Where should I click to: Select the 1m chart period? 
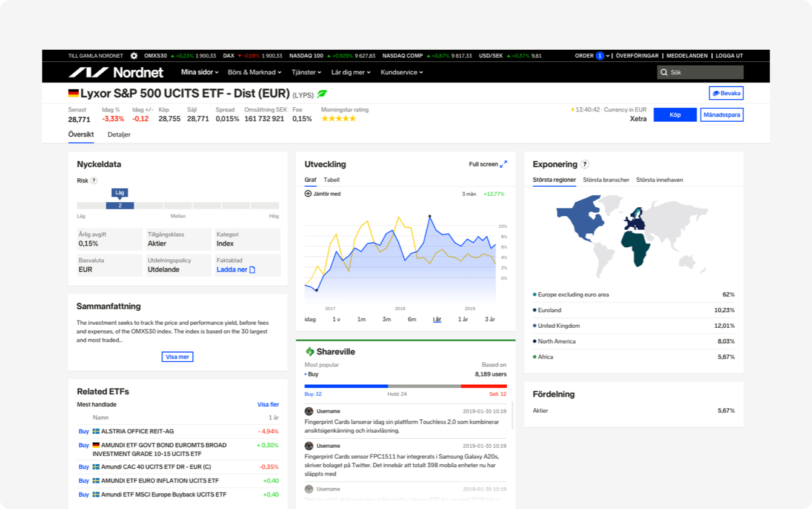pyautogui.click(x=362, y=319)
